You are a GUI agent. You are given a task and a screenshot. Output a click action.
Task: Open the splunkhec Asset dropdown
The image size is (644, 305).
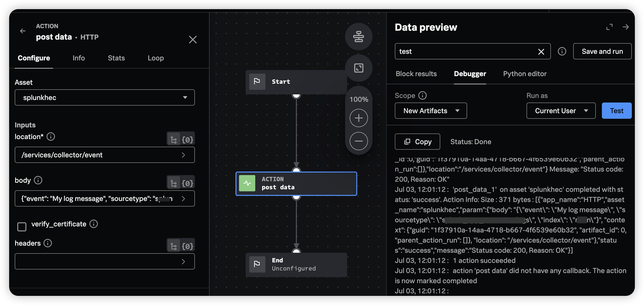(104, 97)
